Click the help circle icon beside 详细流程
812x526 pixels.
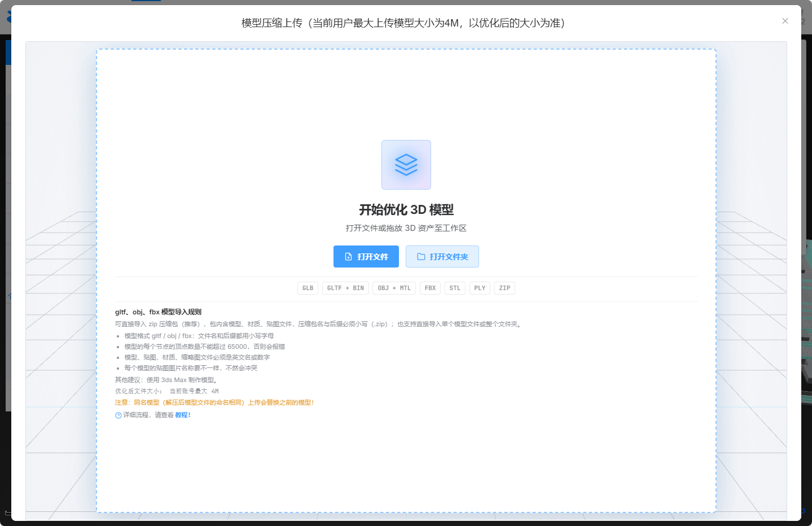click(x=118, y=415)
